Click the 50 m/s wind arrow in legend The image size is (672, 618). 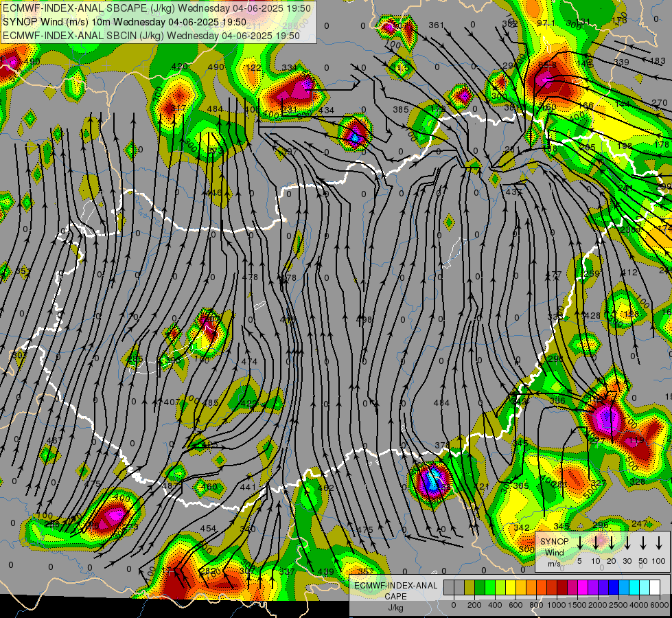pos(643,543)
